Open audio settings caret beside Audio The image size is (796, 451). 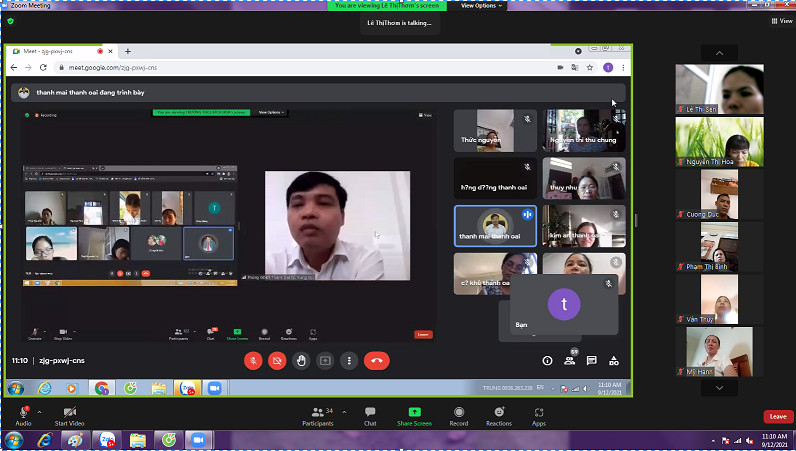tap(40, 412)
